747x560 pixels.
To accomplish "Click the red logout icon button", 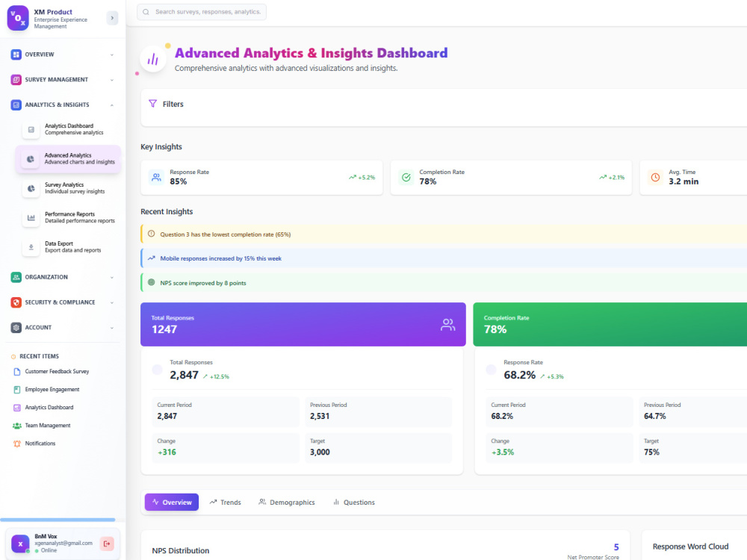I will click(107, 544).
